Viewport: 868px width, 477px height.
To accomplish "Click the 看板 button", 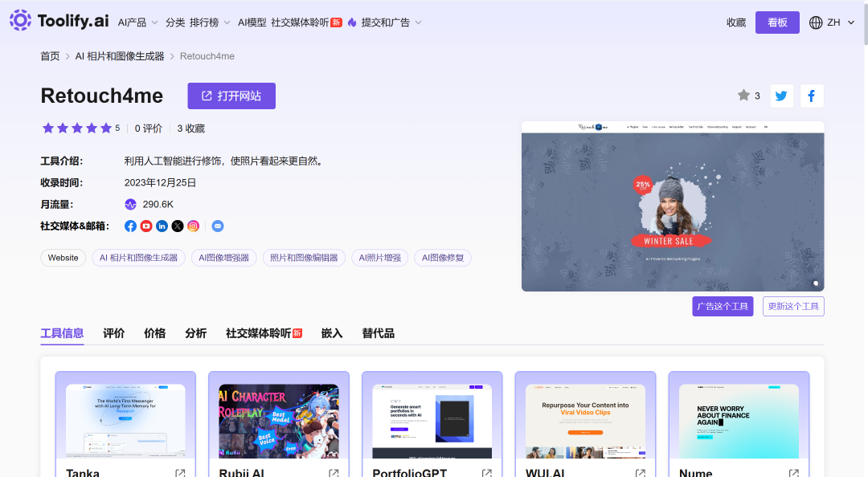I will point(777,22).
